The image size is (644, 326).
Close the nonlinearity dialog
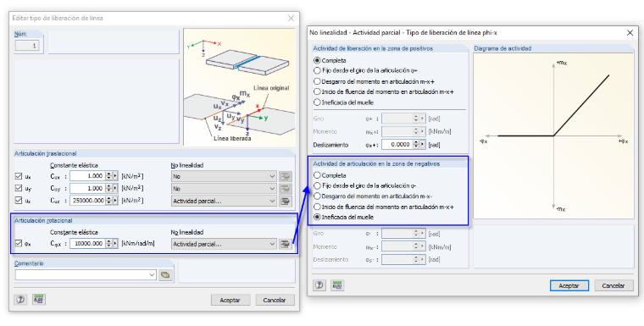point(630,32)
